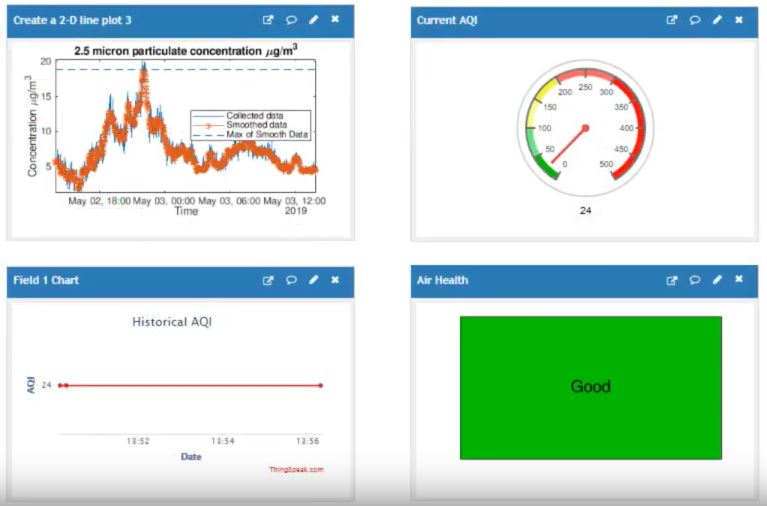767x506 pixels.
Task: Edit Field 1 Chart with pencil icon
Action: [x=313, y=281]
